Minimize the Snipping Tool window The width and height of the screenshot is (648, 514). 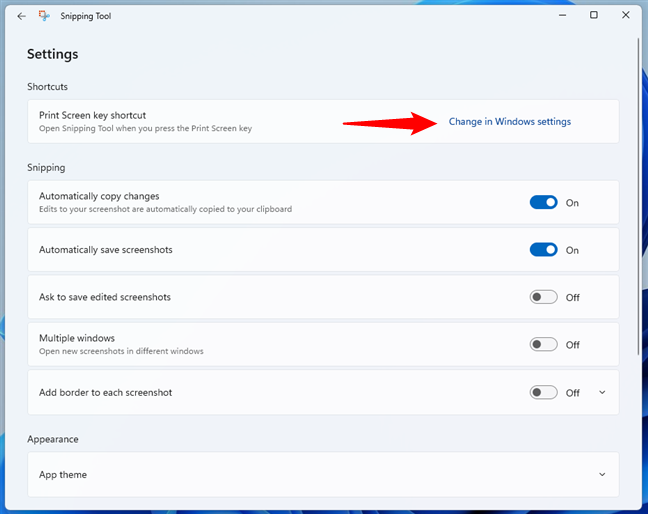[562, 15]
